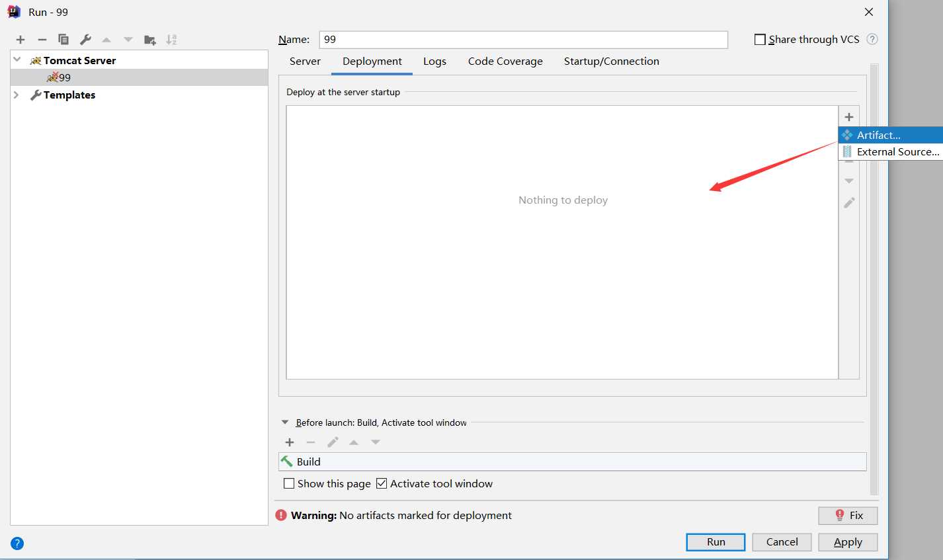Image resolution: width=943 pixels, height=560 pixels.
Task: Move before launch task up
Action: coord(354,442)
